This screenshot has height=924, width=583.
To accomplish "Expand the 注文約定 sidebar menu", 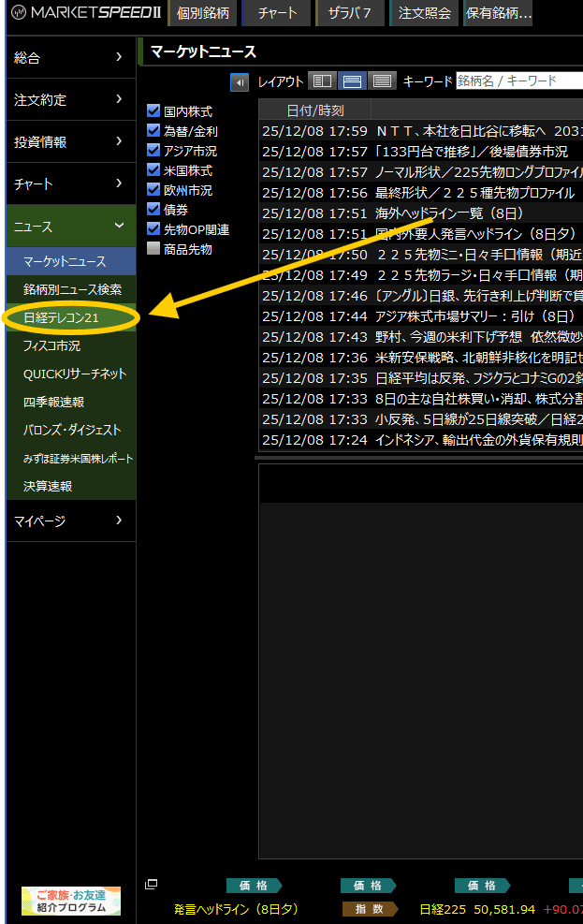I will click(x=71, y=99).
